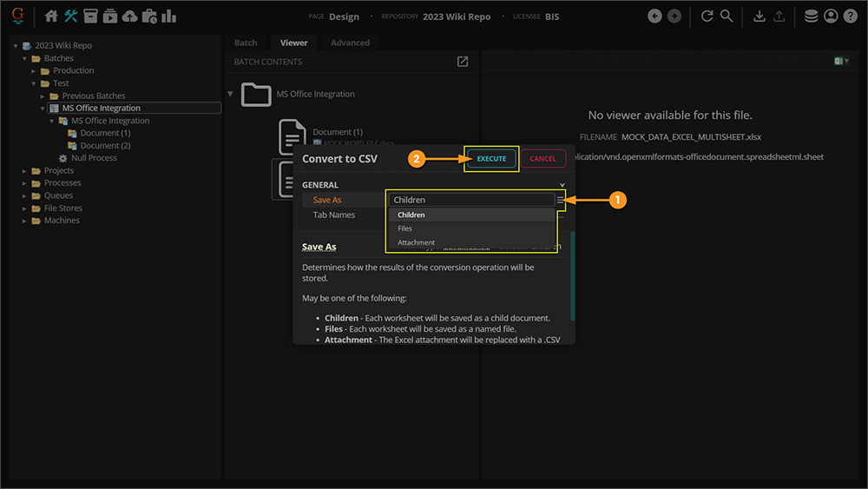Click the MS Office Integration folder icon
The image size is (868, 489).
(256, 94)
